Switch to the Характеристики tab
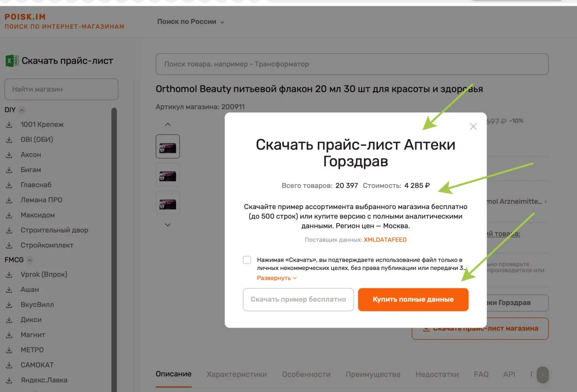This screenshot has width=577, height=392. (236, 374)
